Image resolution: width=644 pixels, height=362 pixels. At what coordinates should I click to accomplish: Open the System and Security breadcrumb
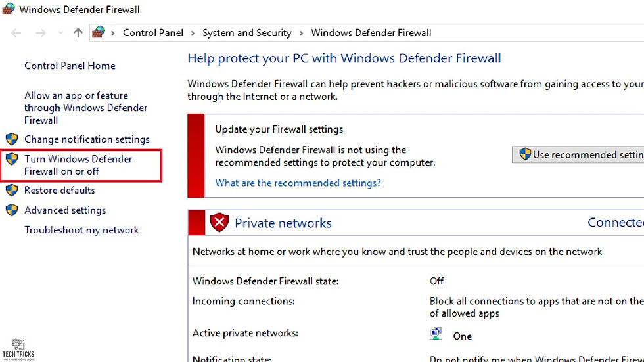(247, 33)
